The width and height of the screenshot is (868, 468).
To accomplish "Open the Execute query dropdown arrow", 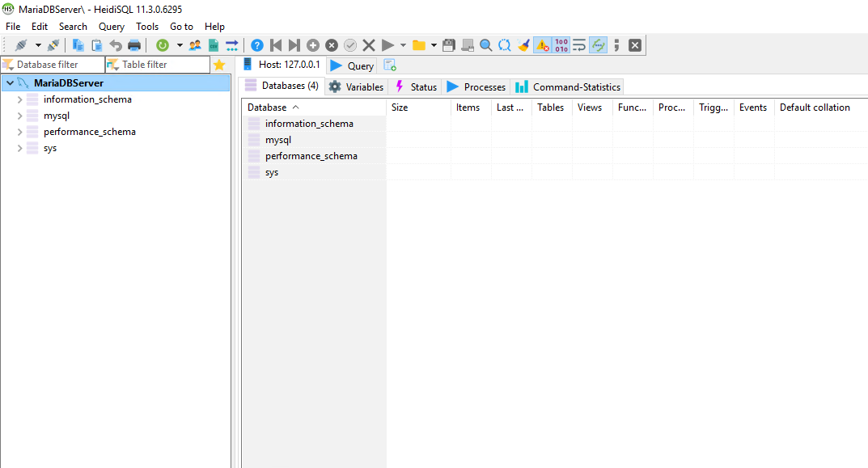I will pyautogui.click(x=403, y=45).
